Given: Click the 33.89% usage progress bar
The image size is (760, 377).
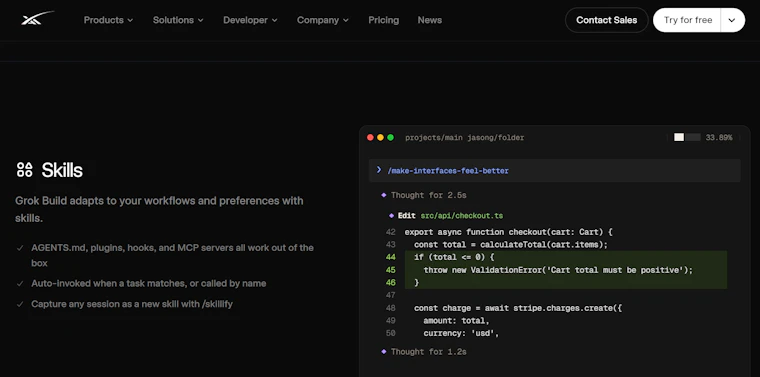Looking at the screenshot, I should [687, 138].
